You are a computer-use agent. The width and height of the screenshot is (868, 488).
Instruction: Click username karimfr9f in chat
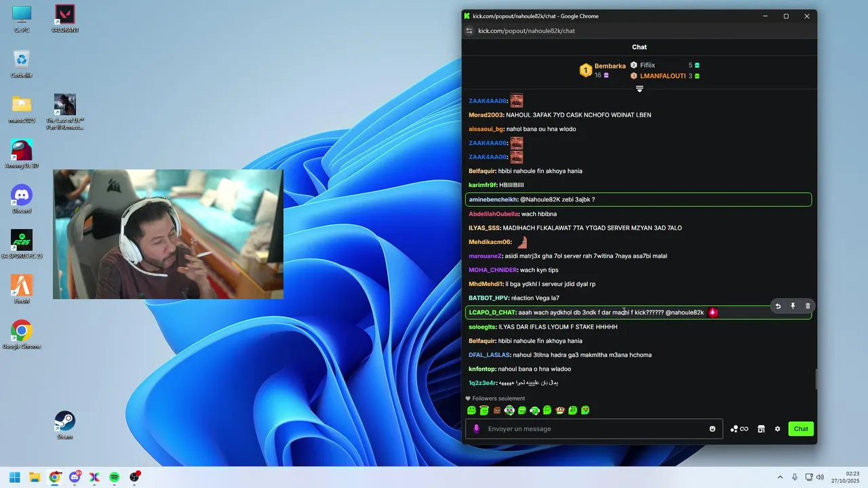(x=483, y=185)
